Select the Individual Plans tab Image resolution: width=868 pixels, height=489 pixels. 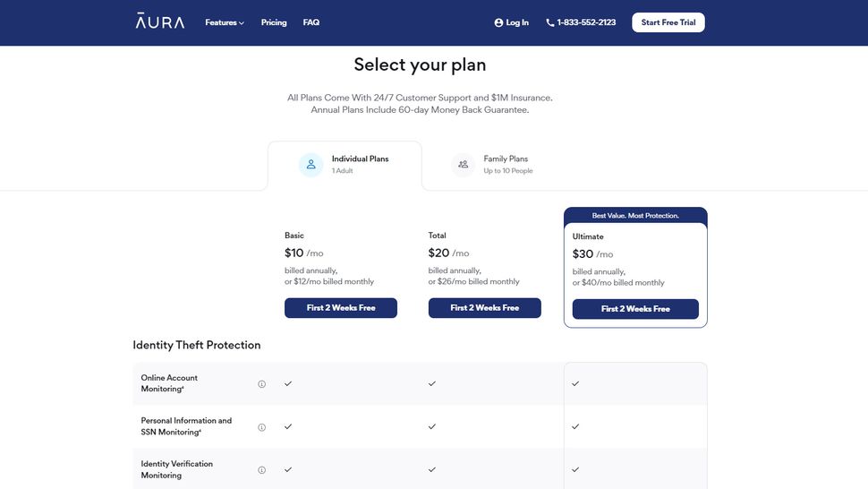(x=345, y=165)
